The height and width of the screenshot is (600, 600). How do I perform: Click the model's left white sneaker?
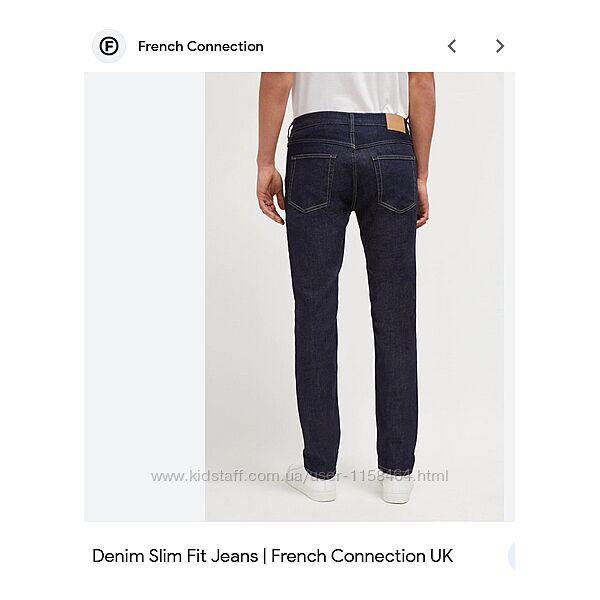pos(311,483)
